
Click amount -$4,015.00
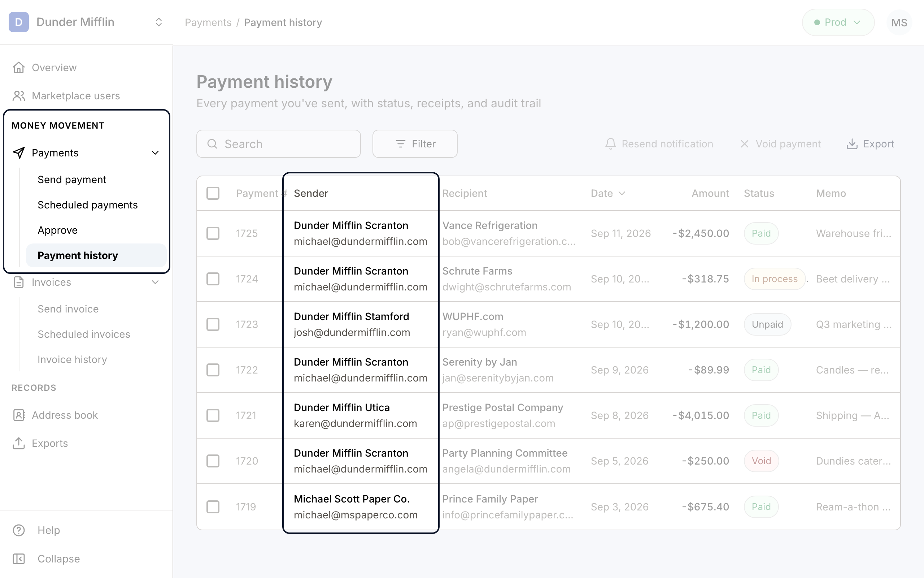[701, 415]
